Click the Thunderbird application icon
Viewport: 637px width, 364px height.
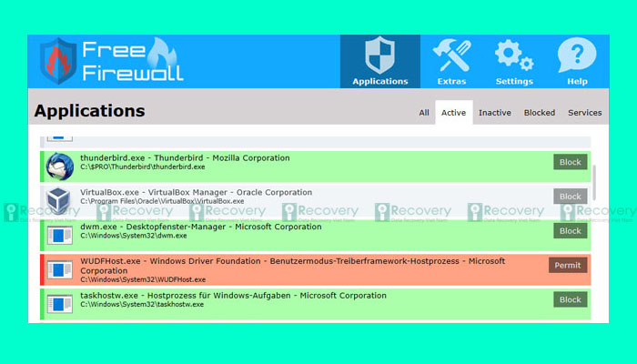point(60,167)
